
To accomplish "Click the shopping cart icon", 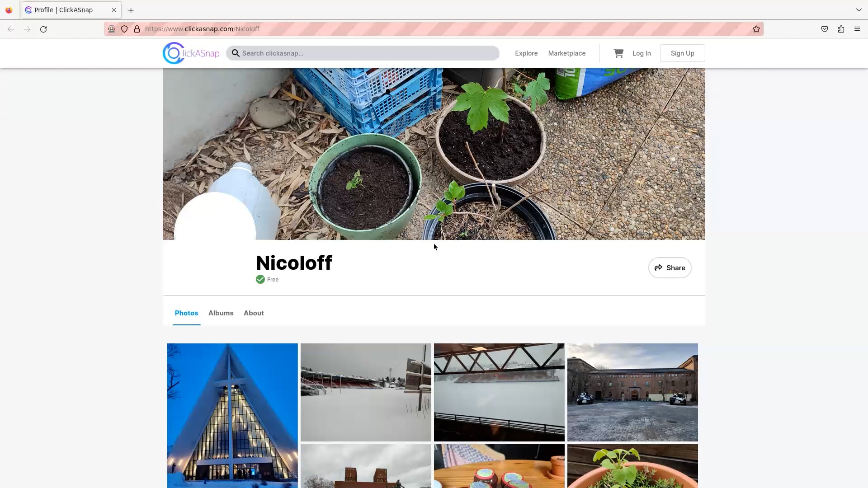I will (618, 53).
